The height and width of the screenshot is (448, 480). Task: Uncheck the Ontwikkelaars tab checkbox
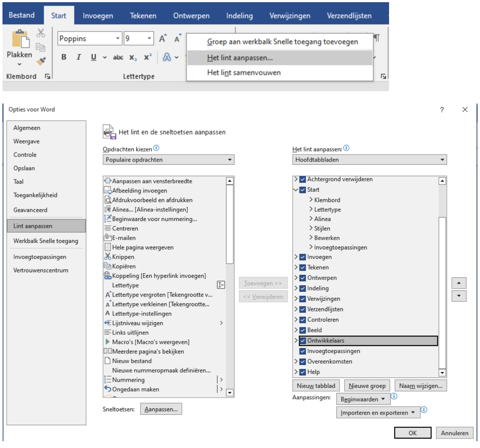tap(302, 341)
